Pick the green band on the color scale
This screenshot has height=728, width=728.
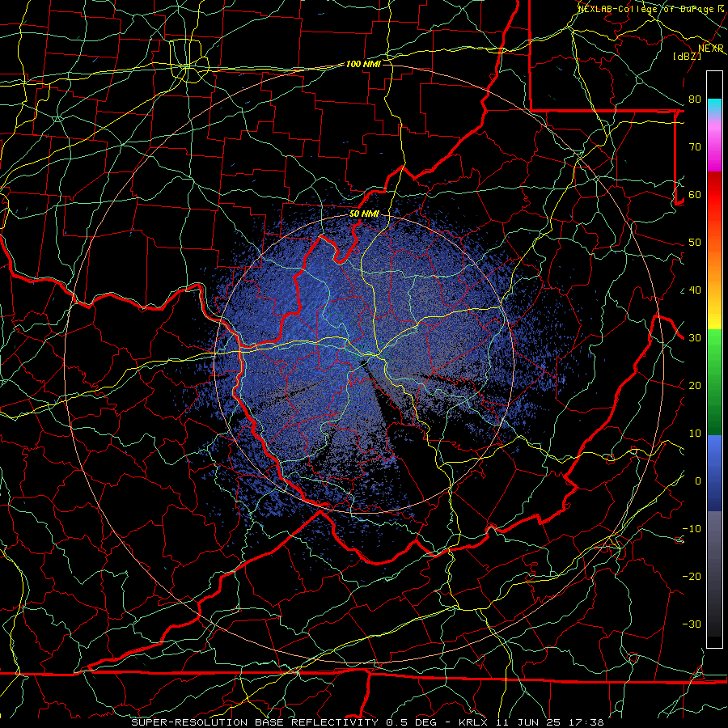714,382
